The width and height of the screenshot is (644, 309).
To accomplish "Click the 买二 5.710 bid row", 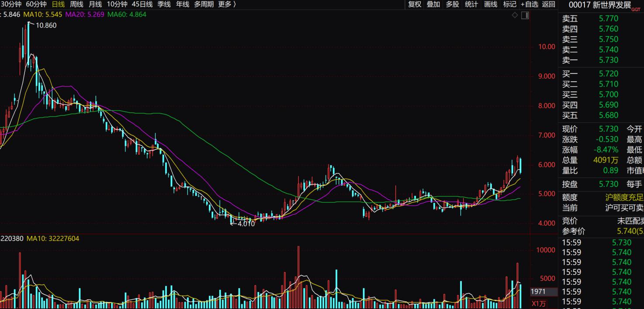I will (x=601, y=84).
